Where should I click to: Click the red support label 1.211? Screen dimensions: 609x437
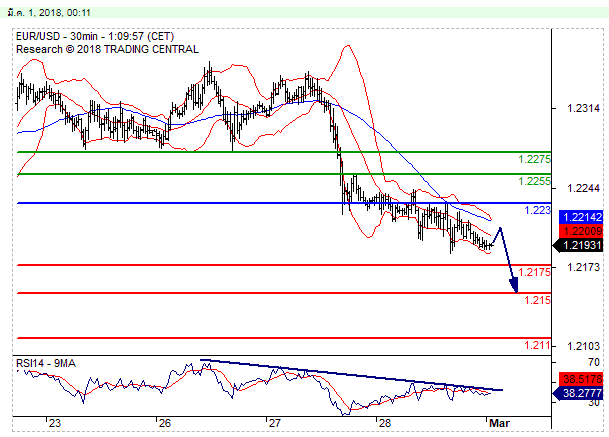538,345
